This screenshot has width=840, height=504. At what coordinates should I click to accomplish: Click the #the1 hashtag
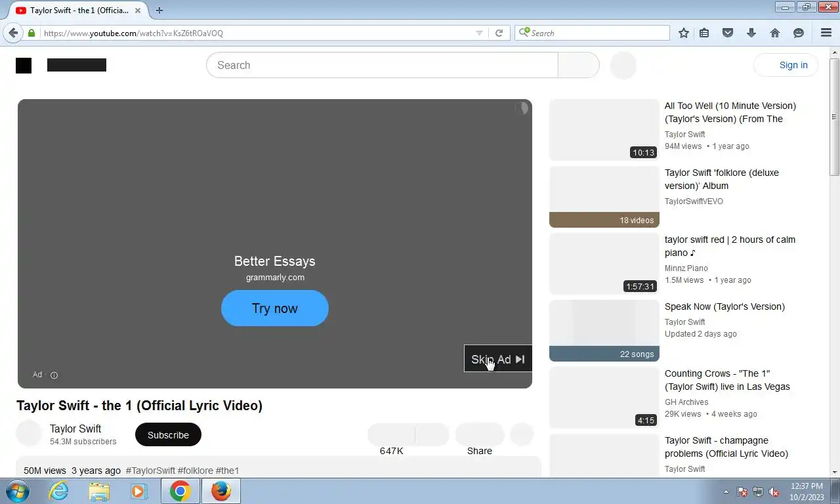pos(227,471)
